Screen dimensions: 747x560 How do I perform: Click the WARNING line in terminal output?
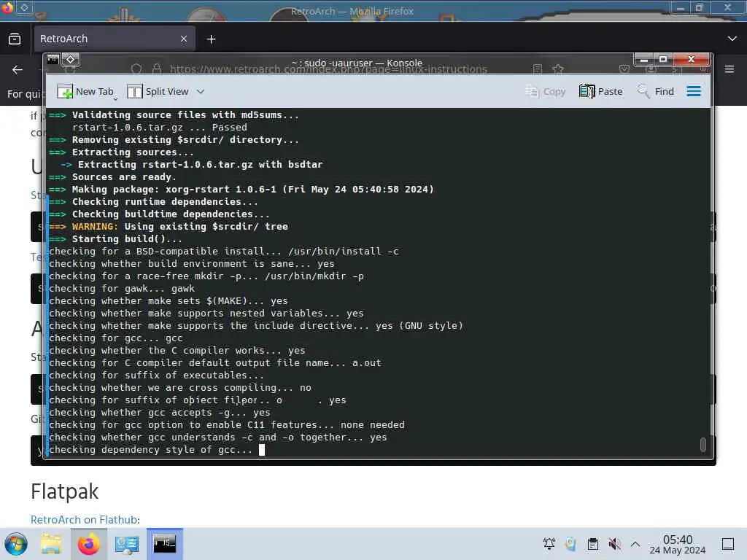point(169,227)
